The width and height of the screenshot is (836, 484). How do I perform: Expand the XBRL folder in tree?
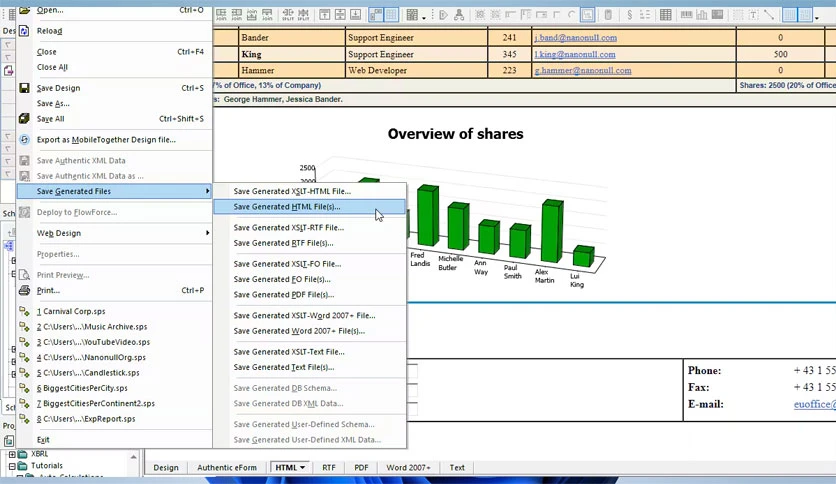[x=12, y=454]
